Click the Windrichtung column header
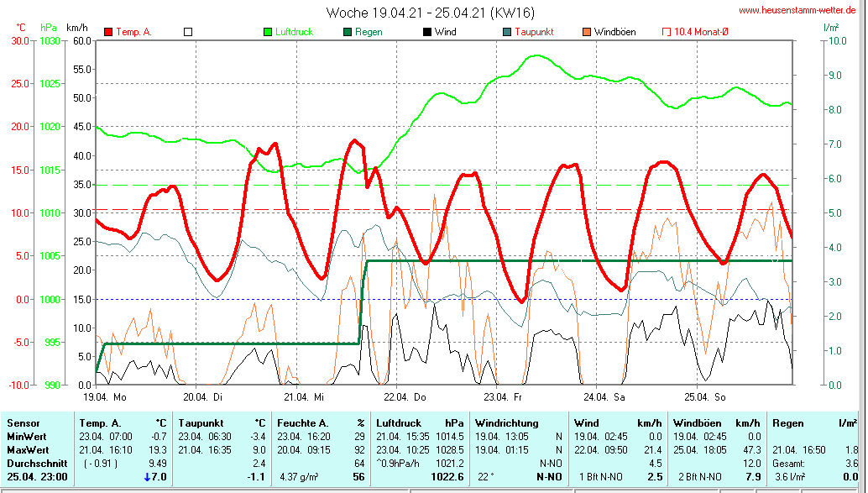The width and height of the screenshot is (868, 493). (x=506, y=423)
